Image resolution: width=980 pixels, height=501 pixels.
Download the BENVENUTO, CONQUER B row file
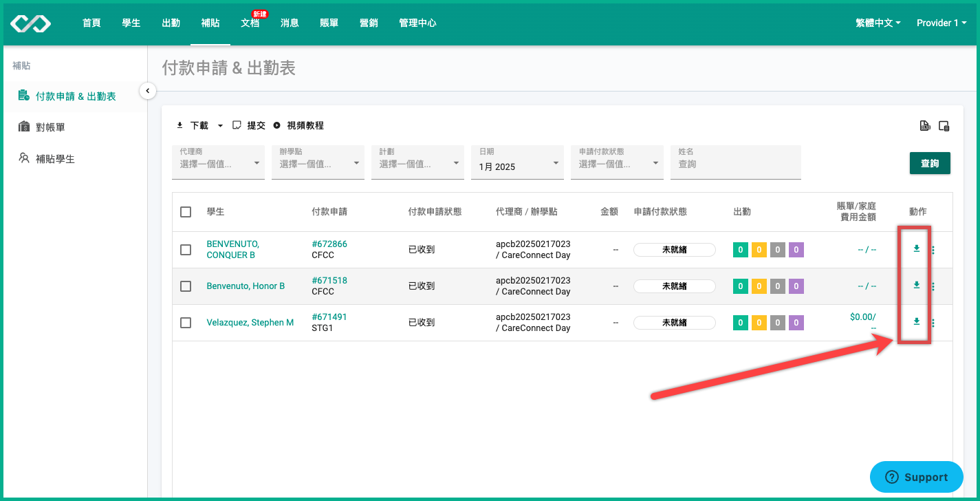[916, 249]
